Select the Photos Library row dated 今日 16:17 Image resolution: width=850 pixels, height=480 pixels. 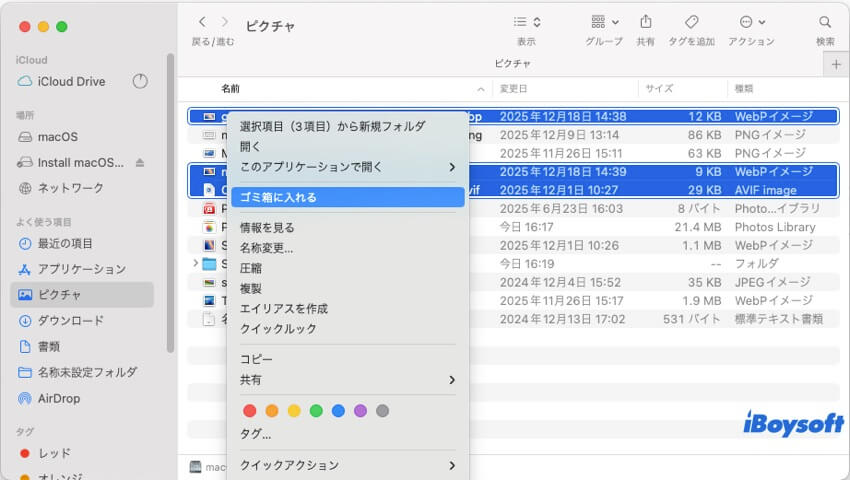point(513,227)
